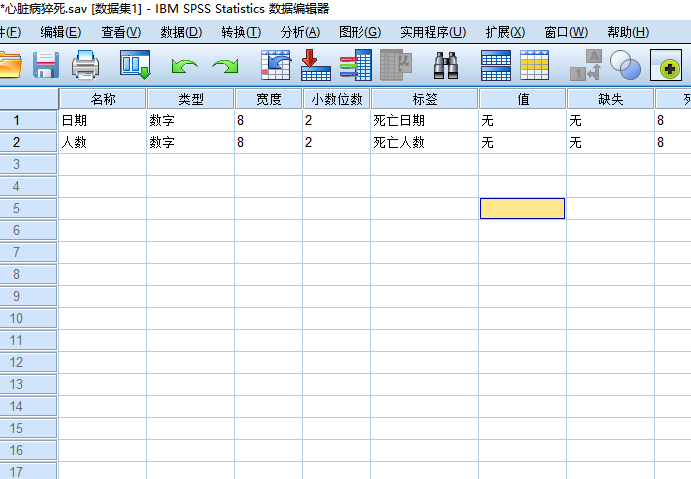The height and width of the screenshot is (479, 691).
Task: Click the 数字 type cell for 人数
Action: tap(191, 142)
